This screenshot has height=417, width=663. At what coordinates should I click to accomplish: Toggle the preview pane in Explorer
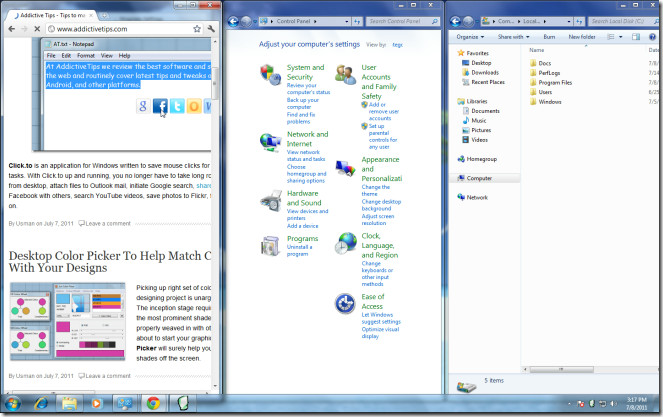click(636, 37)
